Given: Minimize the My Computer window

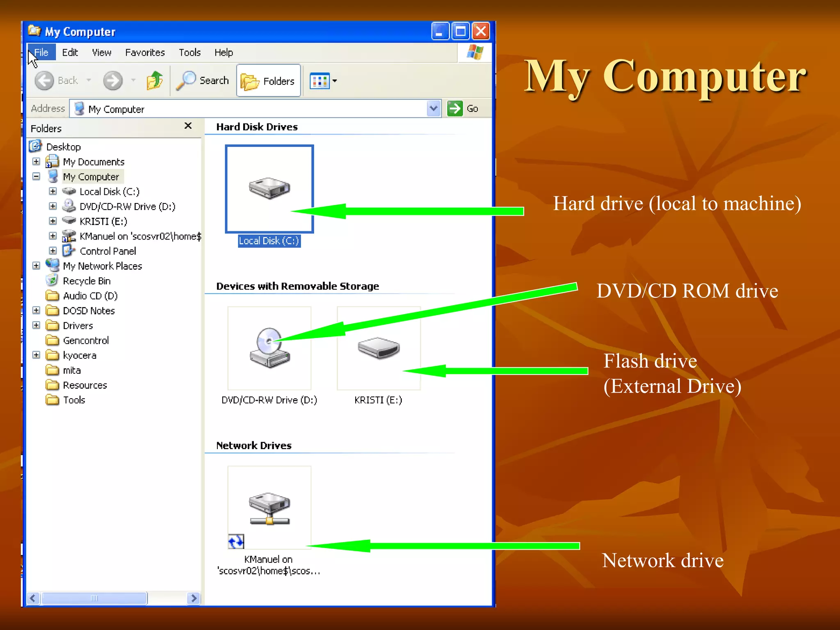Looking at the screenshot, I should [x=440, y=31].
